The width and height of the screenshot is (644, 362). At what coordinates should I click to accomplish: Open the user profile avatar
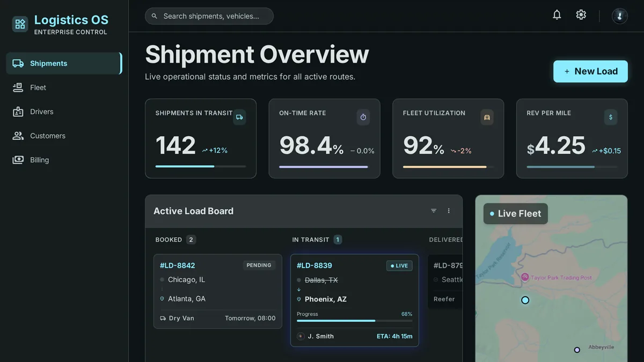(620, 16)
